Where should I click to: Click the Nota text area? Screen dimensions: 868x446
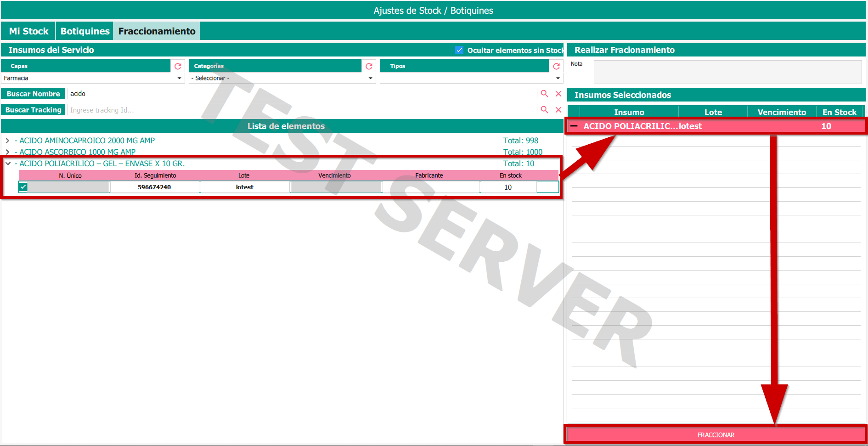(x=727, y=72)
